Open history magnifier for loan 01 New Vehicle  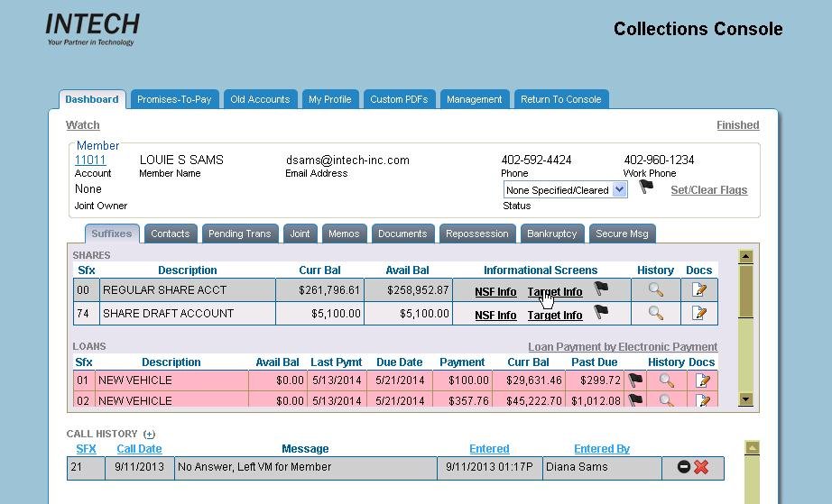click(x=666, y=380)
